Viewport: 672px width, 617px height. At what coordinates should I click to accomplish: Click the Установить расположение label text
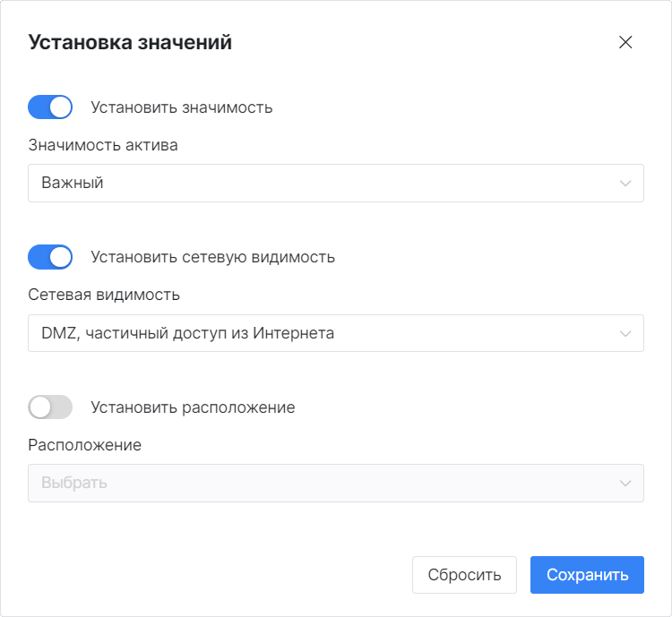(x=194, y=407)
